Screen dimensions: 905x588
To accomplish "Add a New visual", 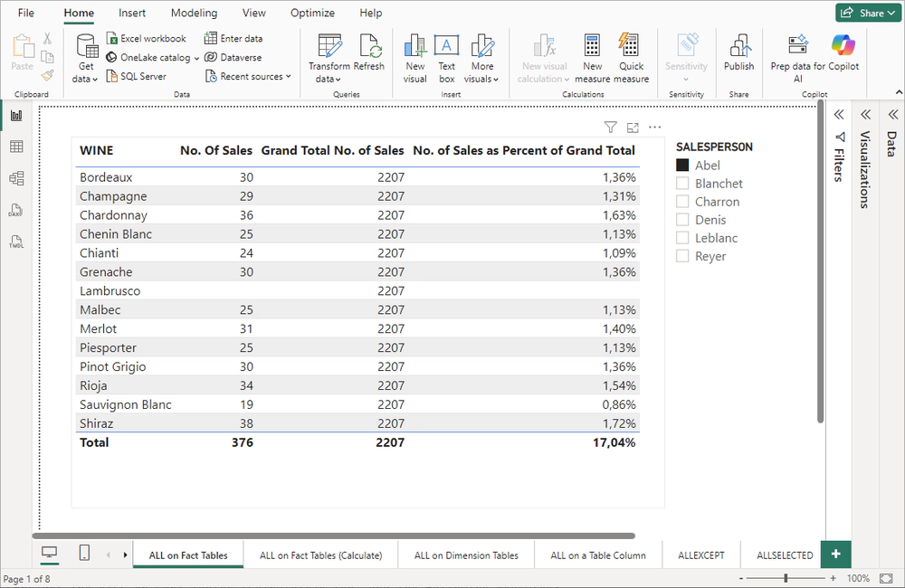I will 415,58.
